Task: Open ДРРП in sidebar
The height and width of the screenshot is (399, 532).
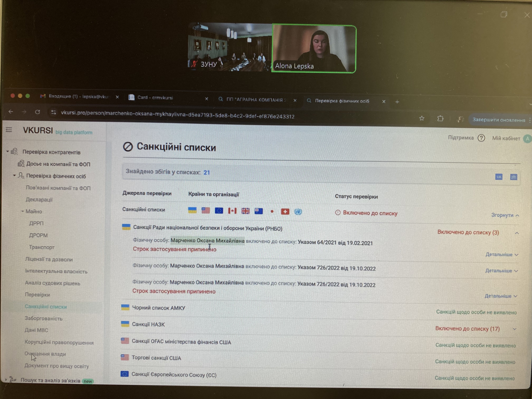Action: click(x=36, y=223)
